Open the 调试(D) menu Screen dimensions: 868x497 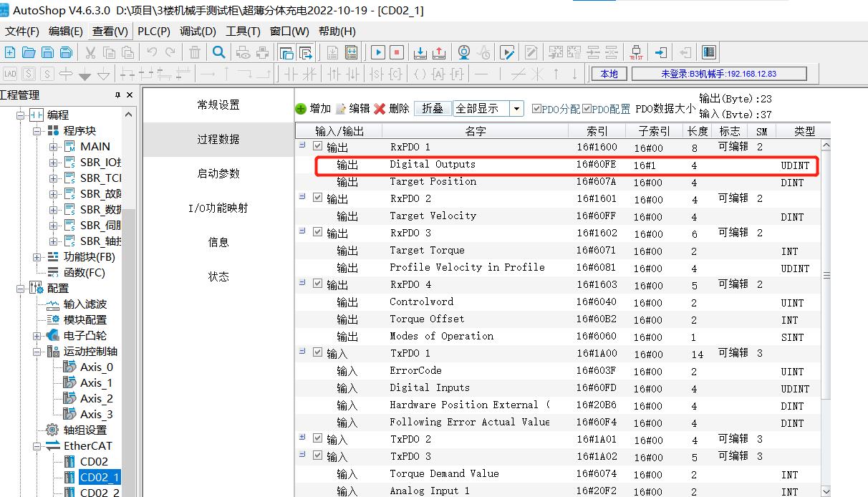[x=198, y=32]
